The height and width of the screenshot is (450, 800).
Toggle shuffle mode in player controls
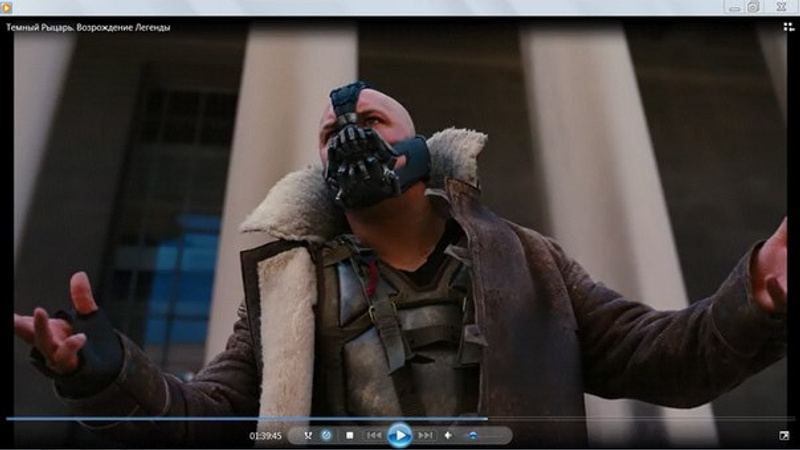[308, 435]
